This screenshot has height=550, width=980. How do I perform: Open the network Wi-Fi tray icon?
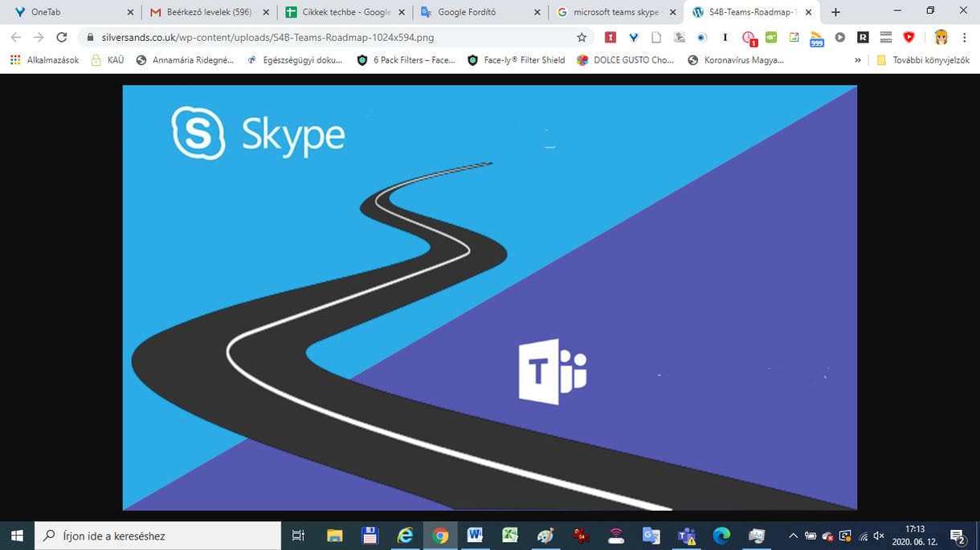coord(864,536)
